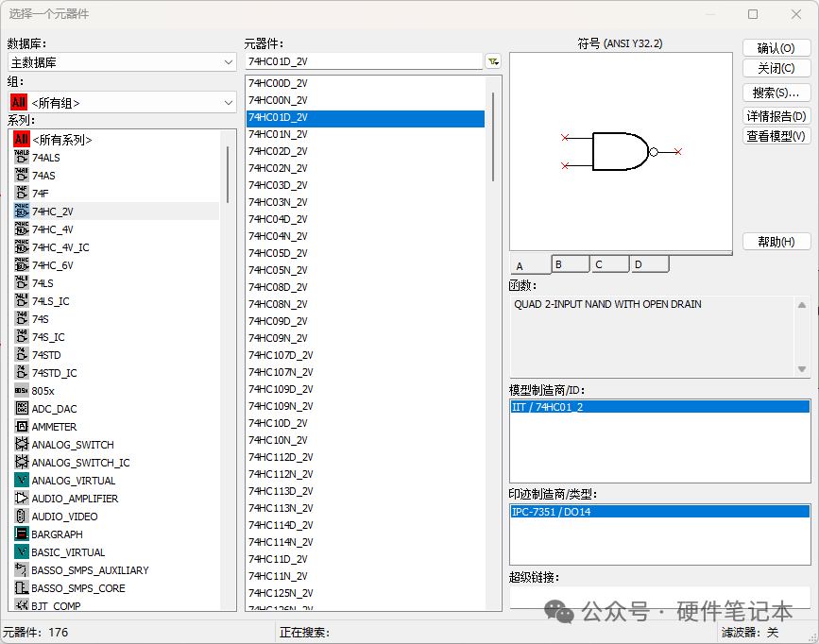The image size is (819, 644).
Task: Click the 搜索(S)... button
Action: click(x=776, y=93)
